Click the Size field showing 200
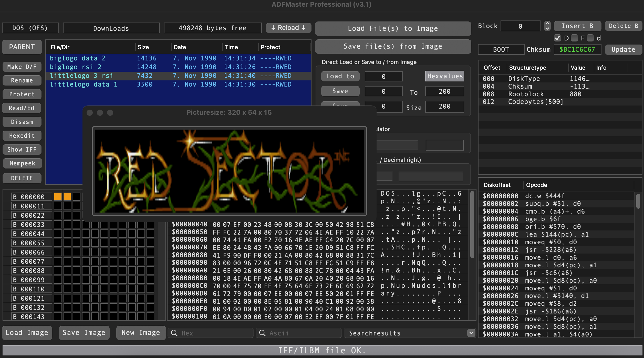This screenshot has width=644, height=358. [x=444, y=107]
